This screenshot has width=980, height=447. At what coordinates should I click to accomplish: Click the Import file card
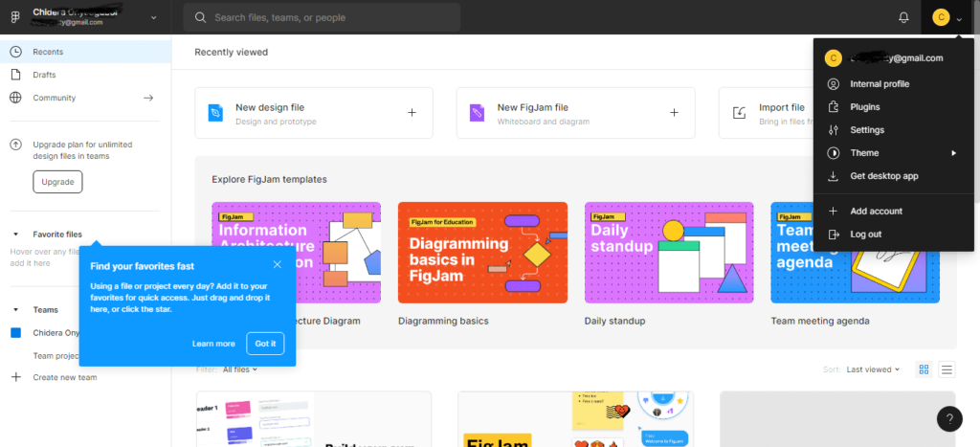tap(767, 113)
